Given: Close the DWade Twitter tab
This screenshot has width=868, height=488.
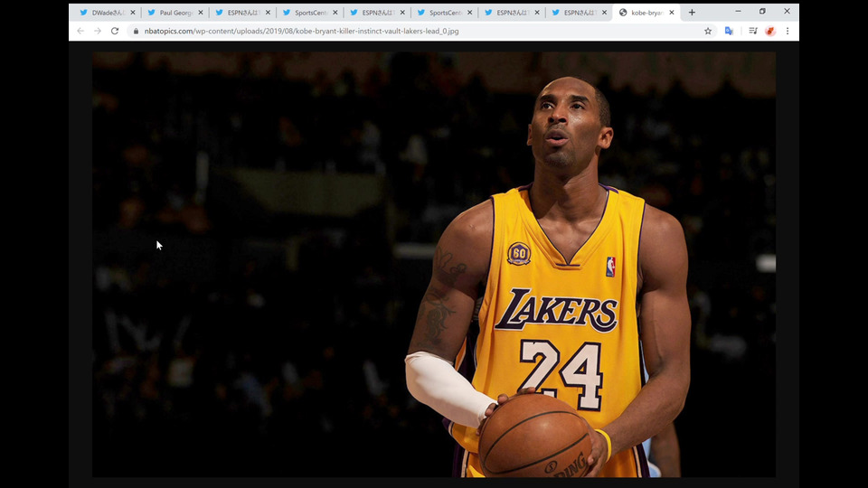Looking at the screenshot, I should point(133,13).
